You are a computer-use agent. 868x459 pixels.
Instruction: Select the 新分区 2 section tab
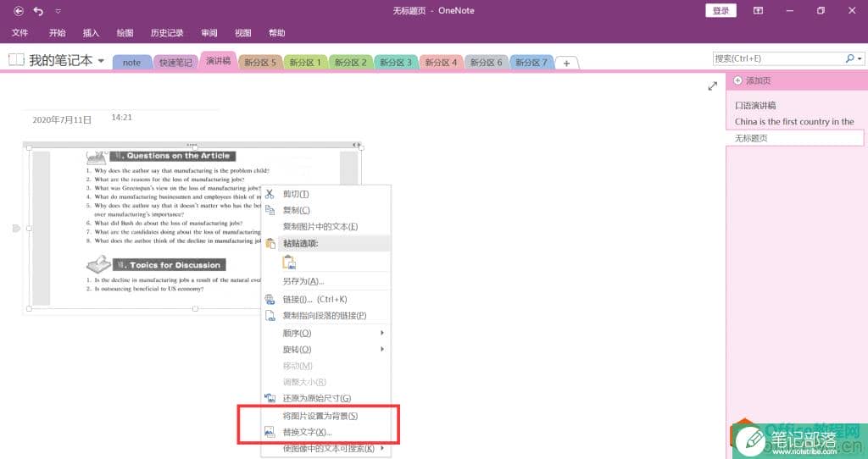[x=350, y=63]
